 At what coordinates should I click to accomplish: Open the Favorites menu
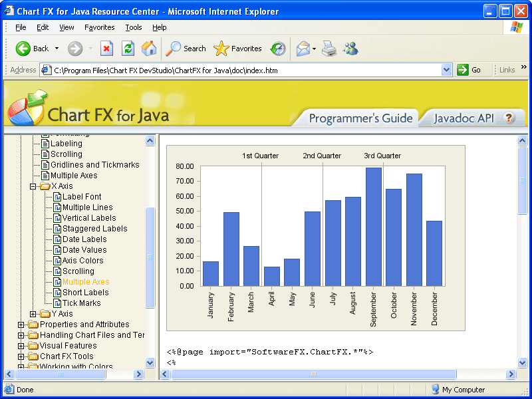(x=99, y=27)
